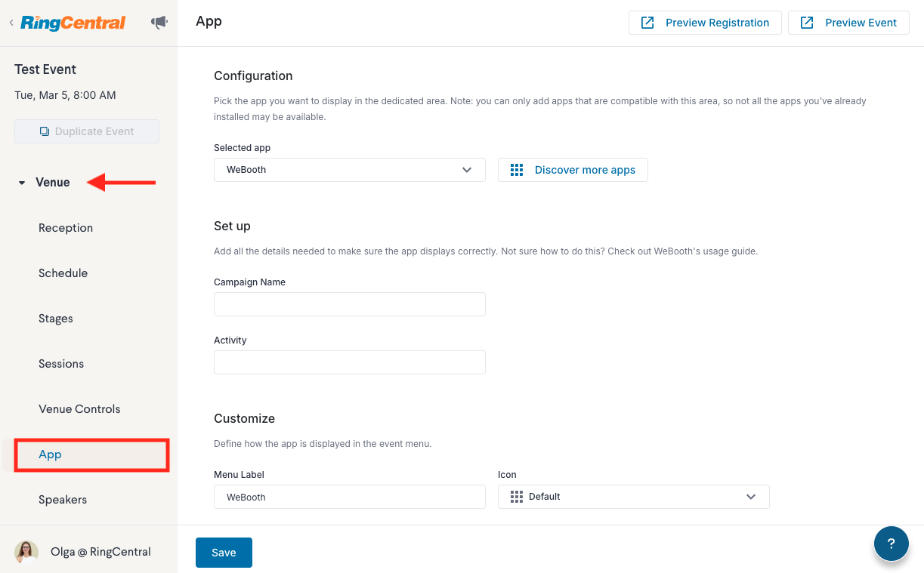Open the Schedule menu item
Image resolution: width=924 pixels, height=573 pixels.
click(x=63, y=273)
